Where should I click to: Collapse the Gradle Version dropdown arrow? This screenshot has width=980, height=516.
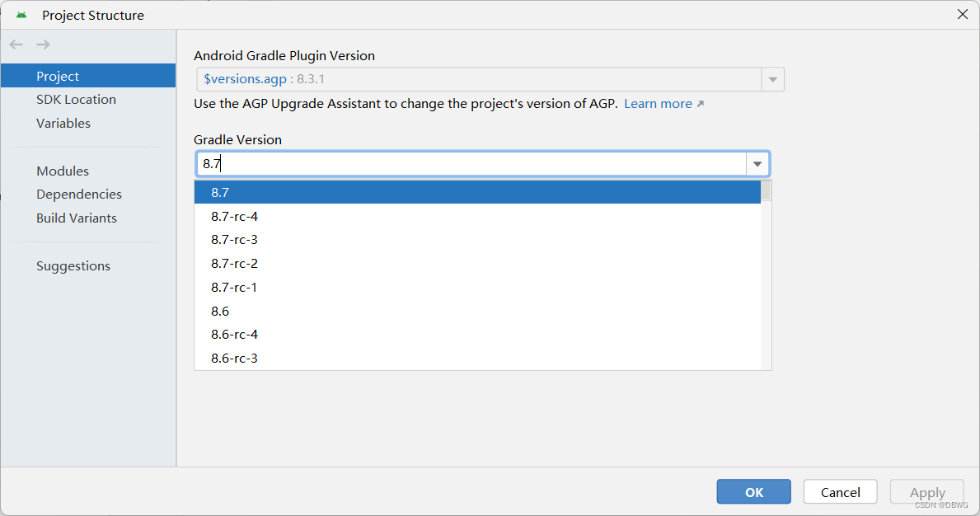(757, 164)
